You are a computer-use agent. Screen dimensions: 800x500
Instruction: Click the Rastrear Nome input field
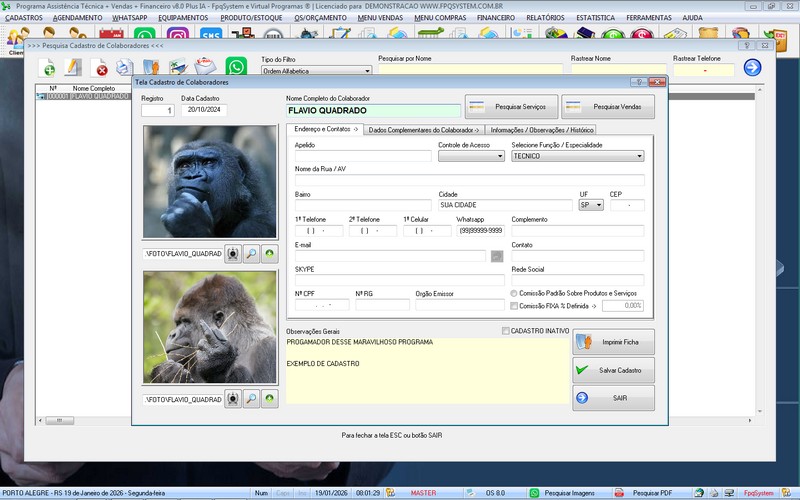point(618,70)
